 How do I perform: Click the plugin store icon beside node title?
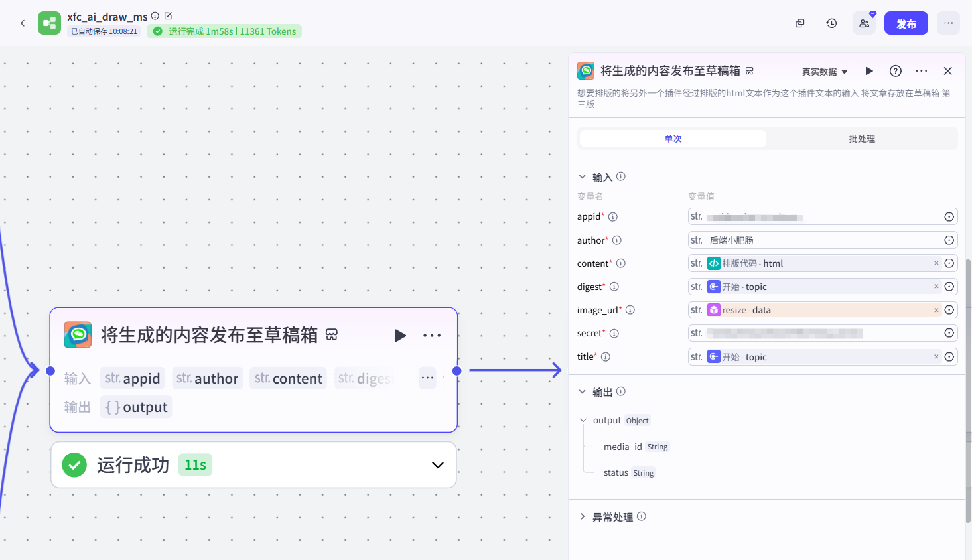pos(332,335)
